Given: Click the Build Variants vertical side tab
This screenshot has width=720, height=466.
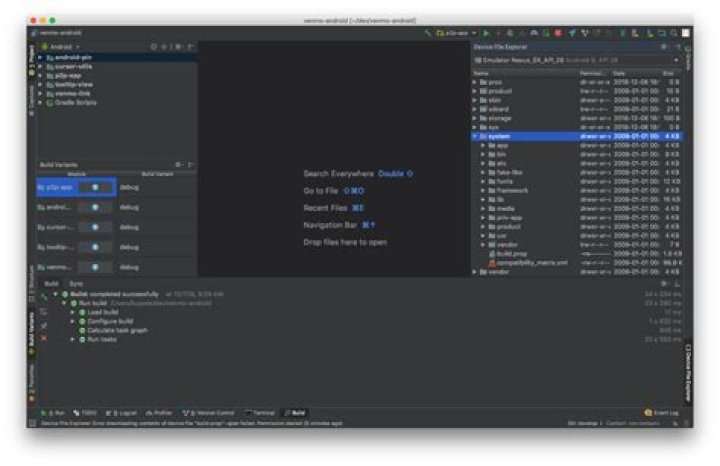Looking at the screenshot, I should [31, 332].
